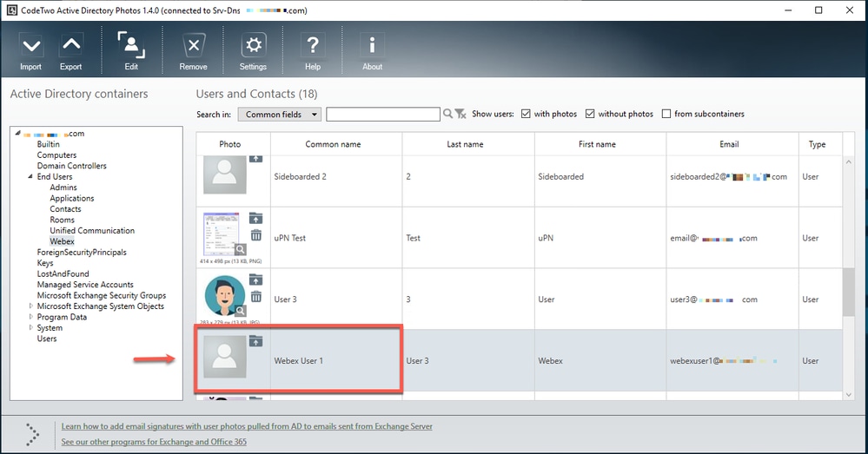Enable the 'from subcontainers' checkbox

(x=666, y=114)
